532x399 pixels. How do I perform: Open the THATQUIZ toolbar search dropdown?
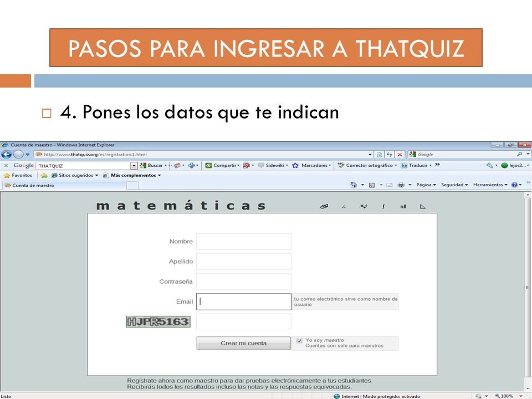tap(134, 166)
